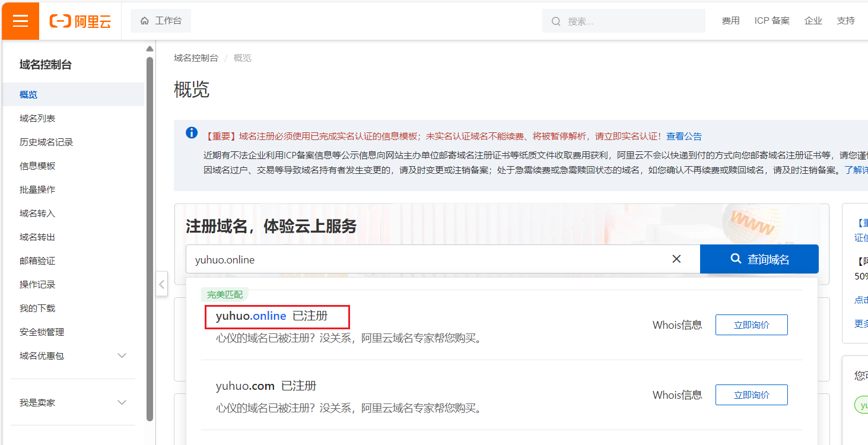
Task: Click the 查询域名 search button
Action: [x=759, y=259]
